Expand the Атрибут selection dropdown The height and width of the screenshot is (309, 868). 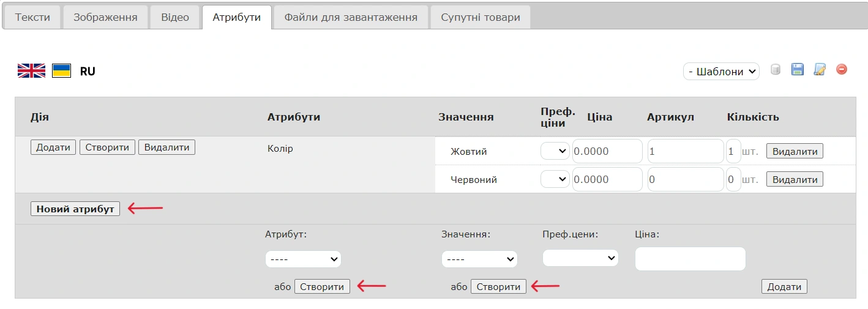coord(303,259)
